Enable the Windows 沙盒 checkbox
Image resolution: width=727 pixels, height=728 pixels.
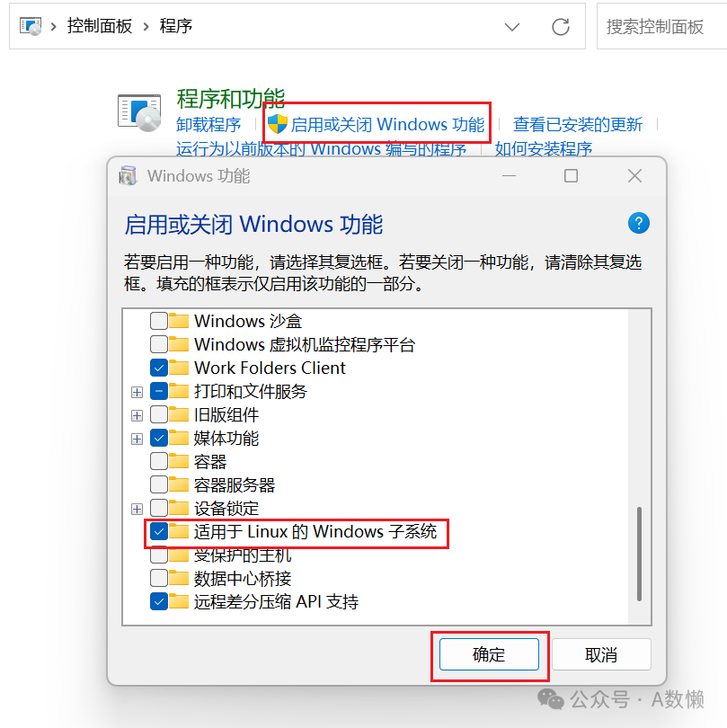[x=159, y=321]
